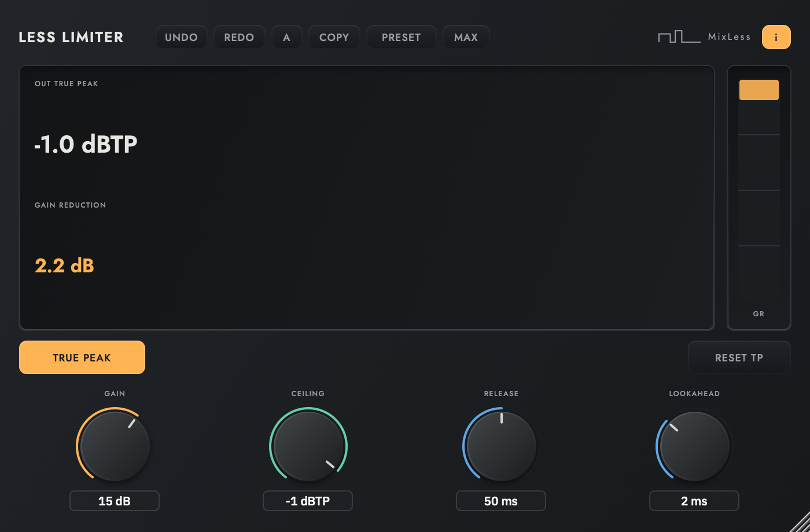Click the resize grip corner handle
810x532 pixels.
pyautogui.click(x=800, y=522)
